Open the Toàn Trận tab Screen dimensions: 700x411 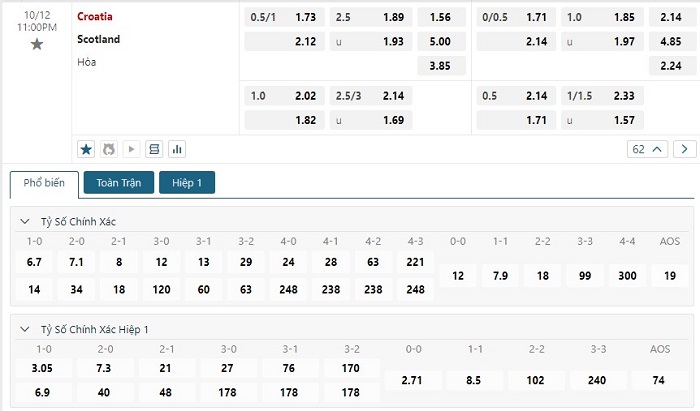[x=119, y=183]
